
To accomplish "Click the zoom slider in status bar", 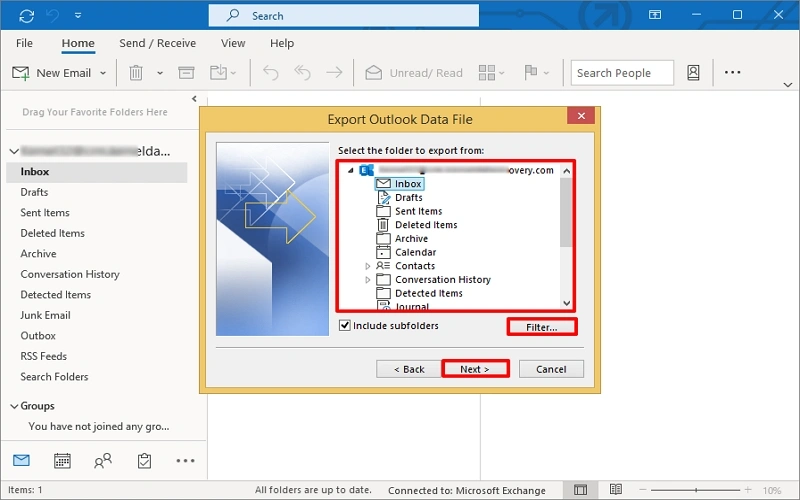I will 695,490.
